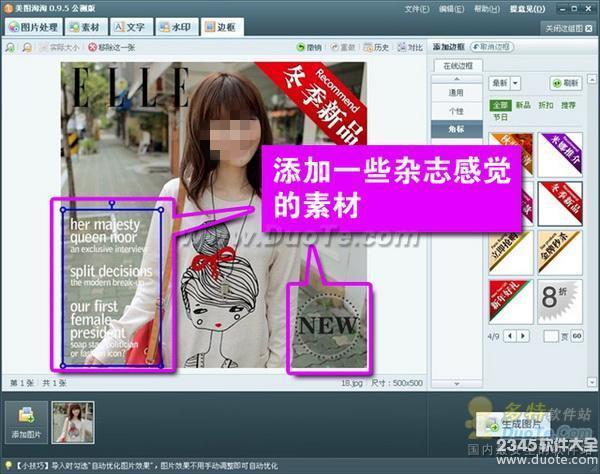Switch to the 文字 tab
This screenshot has width=600, height=474.
pyautogui.click(x=130, y=27)
